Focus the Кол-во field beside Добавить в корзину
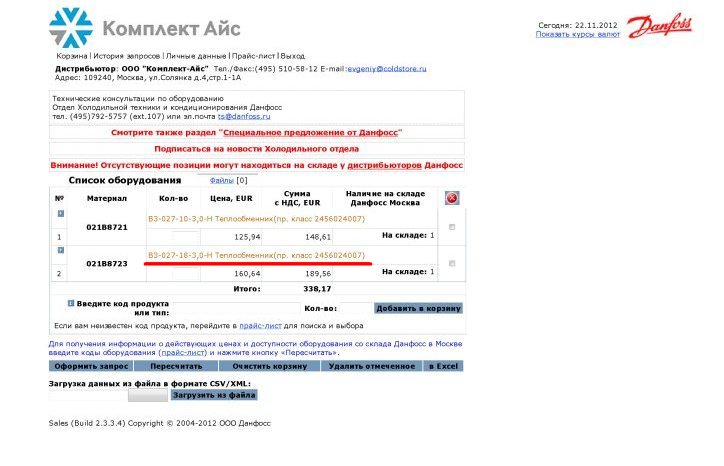This screenshot has width=724, height=466. 356,308
